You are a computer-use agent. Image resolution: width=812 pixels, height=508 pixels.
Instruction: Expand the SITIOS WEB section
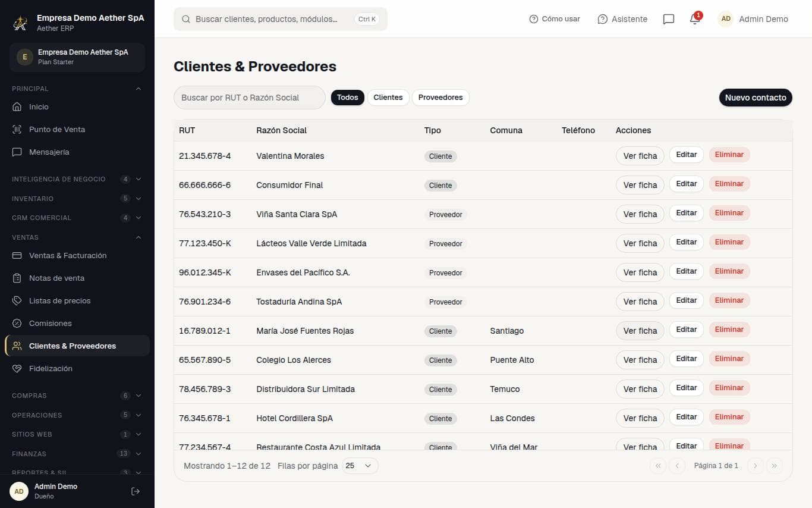click(x=77, y=434)
